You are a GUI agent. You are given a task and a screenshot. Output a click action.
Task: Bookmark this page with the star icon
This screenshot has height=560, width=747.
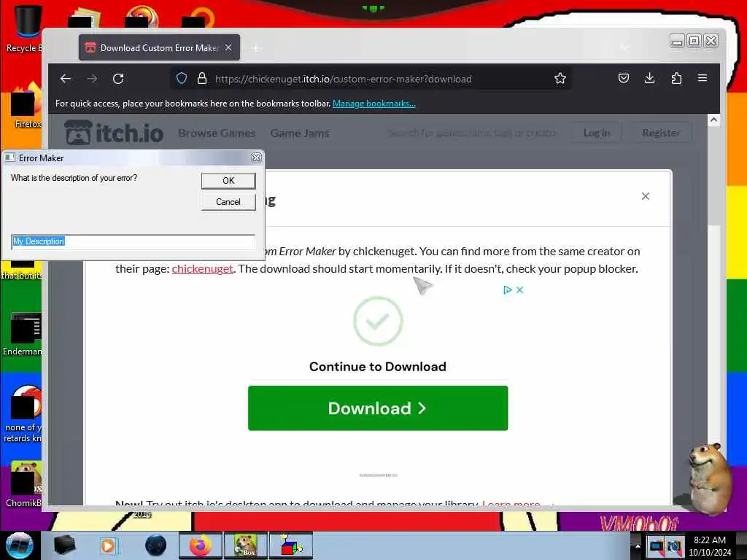click(560, 79)
